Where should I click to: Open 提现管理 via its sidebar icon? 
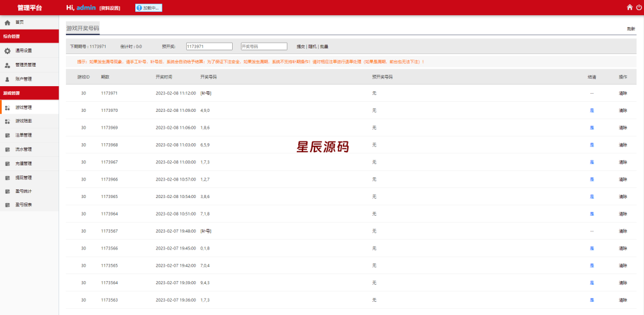[7, 178]
